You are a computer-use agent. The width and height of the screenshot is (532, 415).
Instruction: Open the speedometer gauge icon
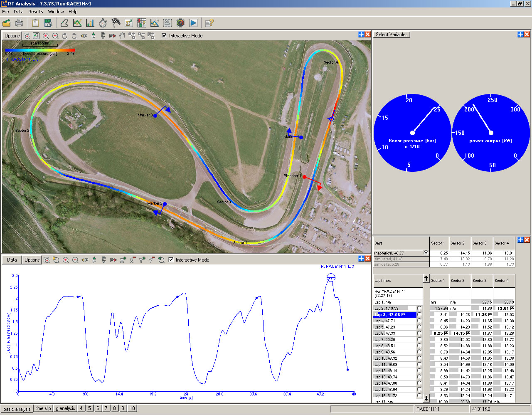pos(180,23)
